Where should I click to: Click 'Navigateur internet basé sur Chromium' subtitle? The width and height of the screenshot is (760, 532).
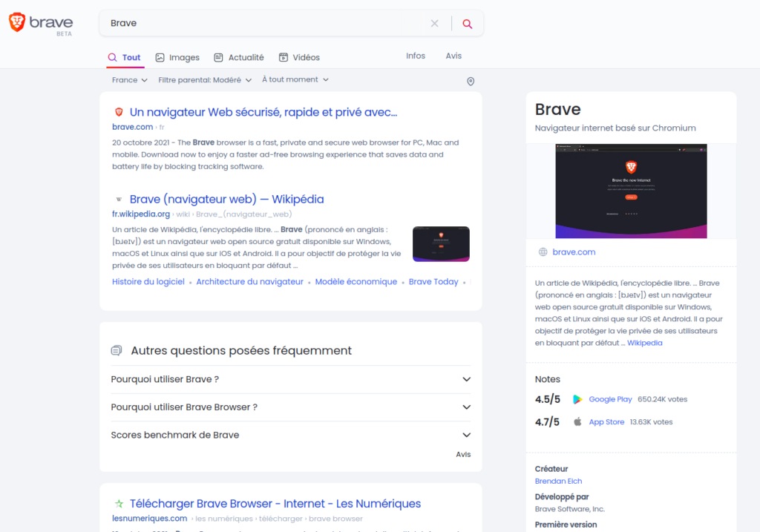click(x=615, y=128)
